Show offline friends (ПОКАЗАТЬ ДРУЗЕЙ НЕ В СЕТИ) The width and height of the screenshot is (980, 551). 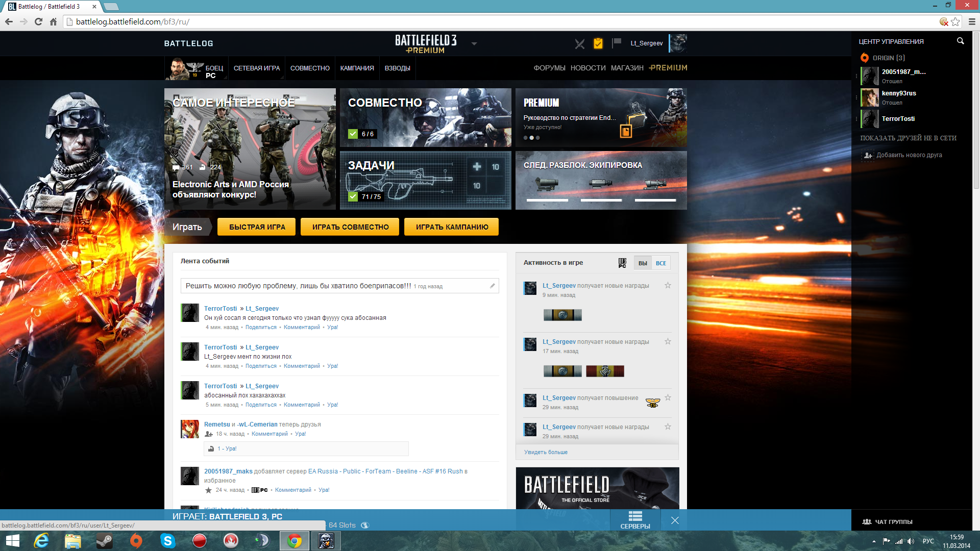point(908,138)
